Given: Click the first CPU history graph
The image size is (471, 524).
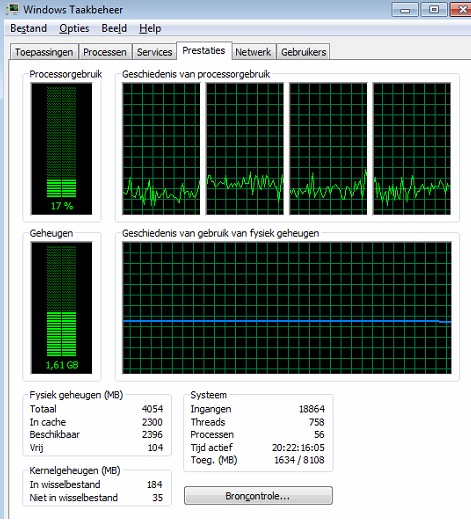Looking at the screenshot, I should (161, 149).
